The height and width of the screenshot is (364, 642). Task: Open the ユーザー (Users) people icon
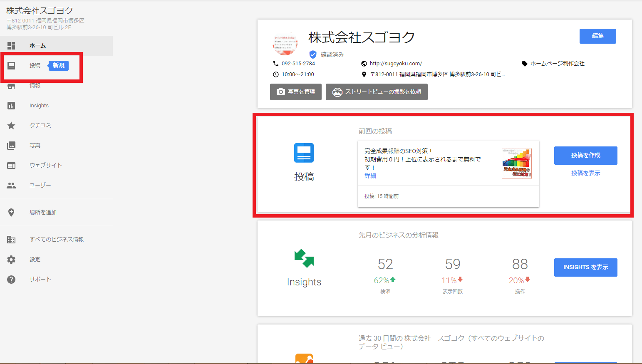[x=11, y=185]
